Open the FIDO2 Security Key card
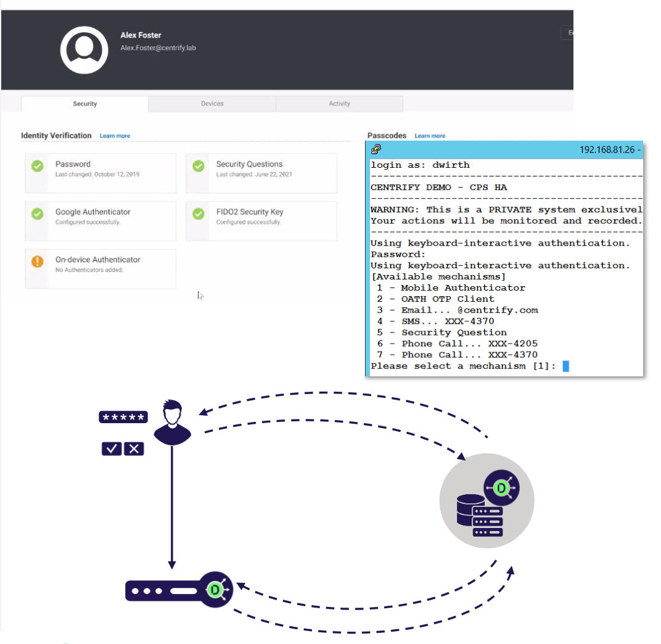 [261, 221]
